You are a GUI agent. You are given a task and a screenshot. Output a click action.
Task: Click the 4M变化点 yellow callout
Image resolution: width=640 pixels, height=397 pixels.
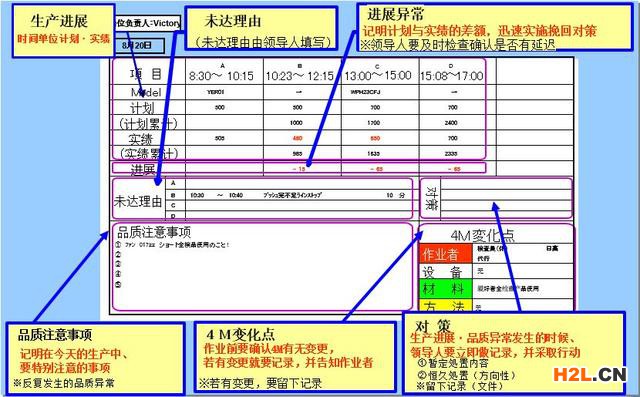tap(295, 357)
